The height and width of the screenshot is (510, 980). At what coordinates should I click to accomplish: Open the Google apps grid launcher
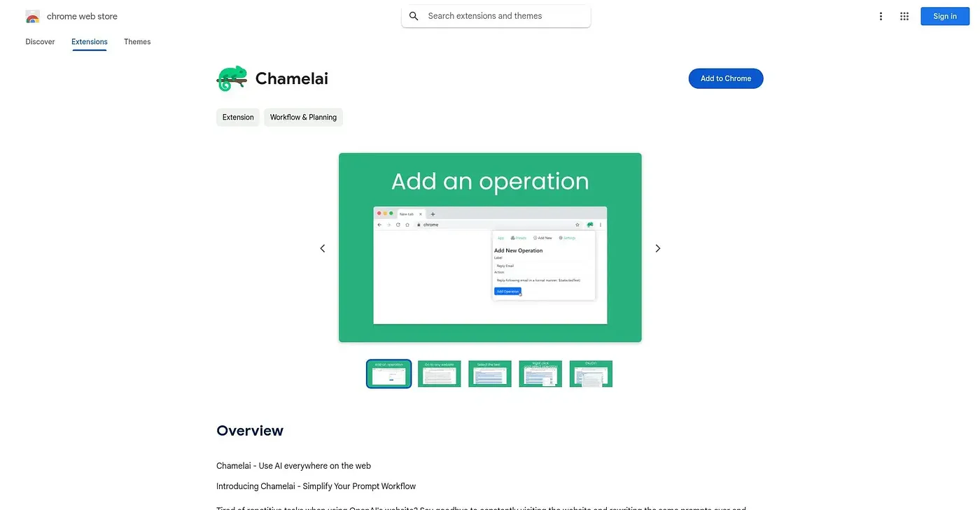pyautogui.click(x=904, y=16)
